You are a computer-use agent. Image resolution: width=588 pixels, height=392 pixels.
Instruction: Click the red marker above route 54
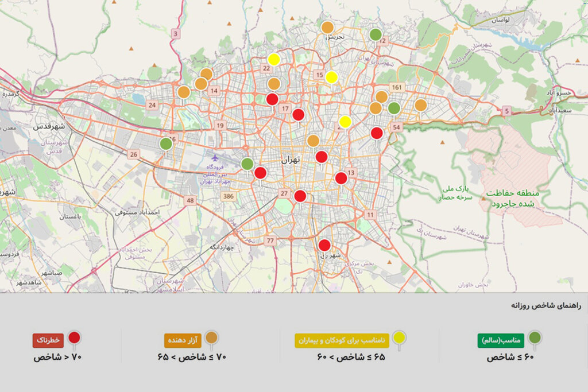377,133
